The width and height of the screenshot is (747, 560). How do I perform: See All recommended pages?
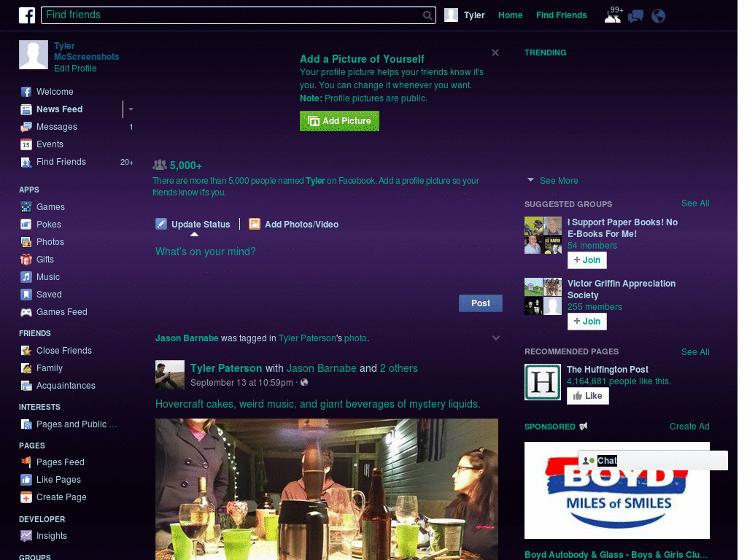point(695,352)
